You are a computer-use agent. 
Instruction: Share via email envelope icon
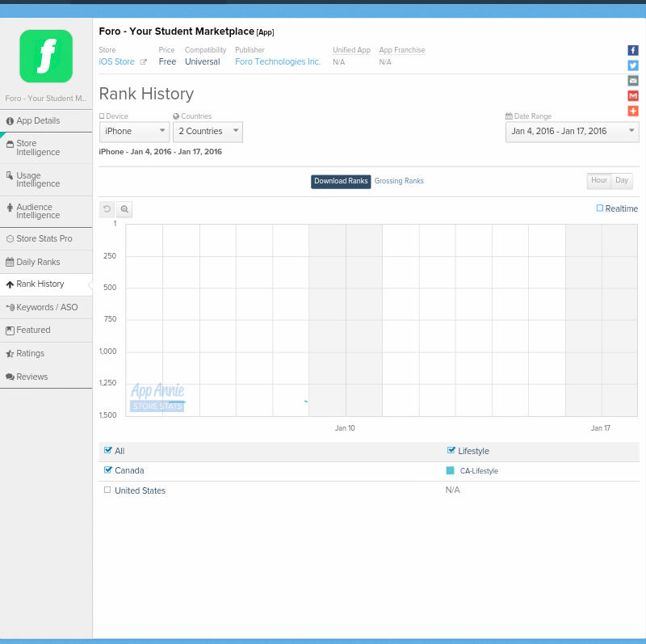pyautogui.click(x=633, y=81)
